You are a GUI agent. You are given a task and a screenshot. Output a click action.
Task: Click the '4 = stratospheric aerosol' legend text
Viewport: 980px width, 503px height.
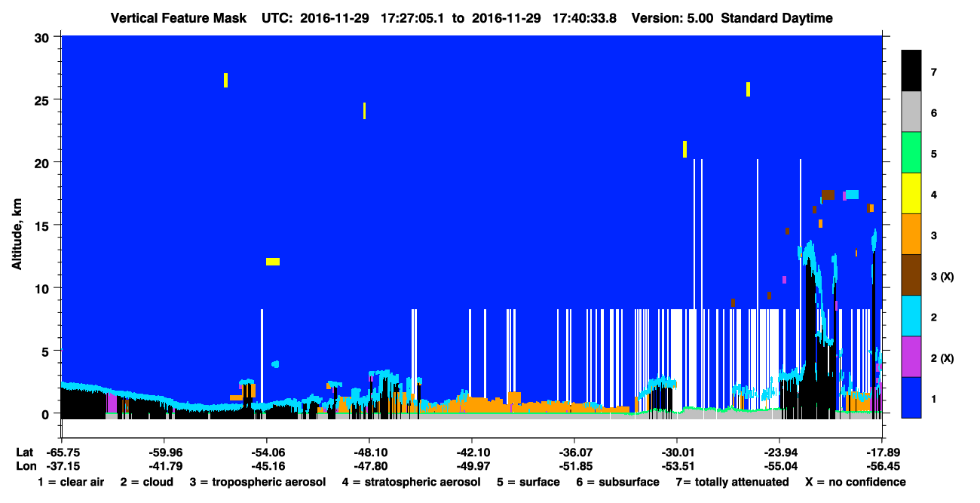click(411, 482)
